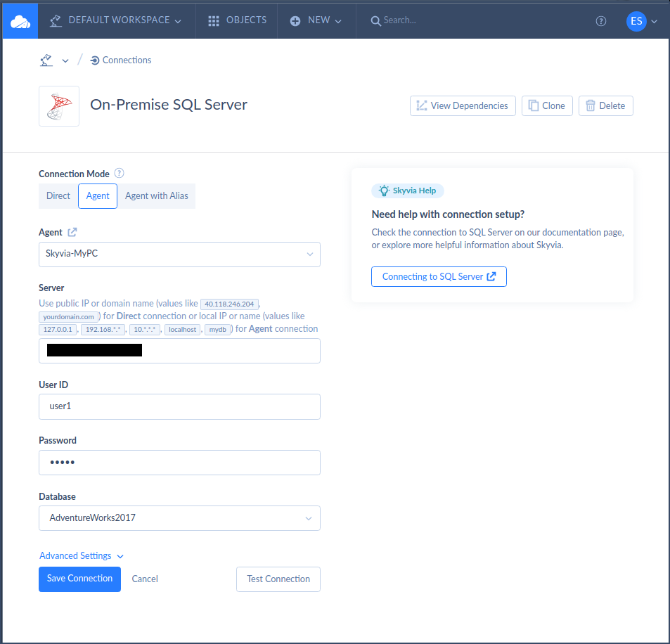670x644 pixels.
Task: Click Cancel
Action: point(145,579)
